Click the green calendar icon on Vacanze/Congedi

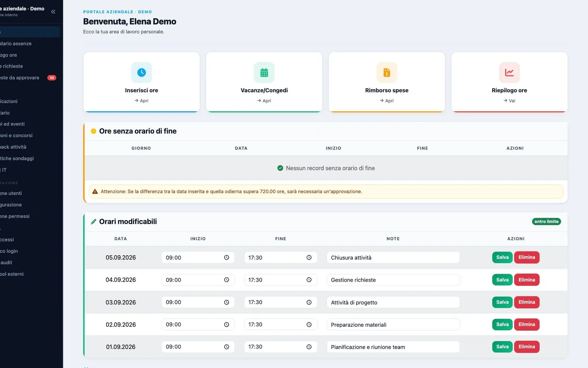[264, 72]
